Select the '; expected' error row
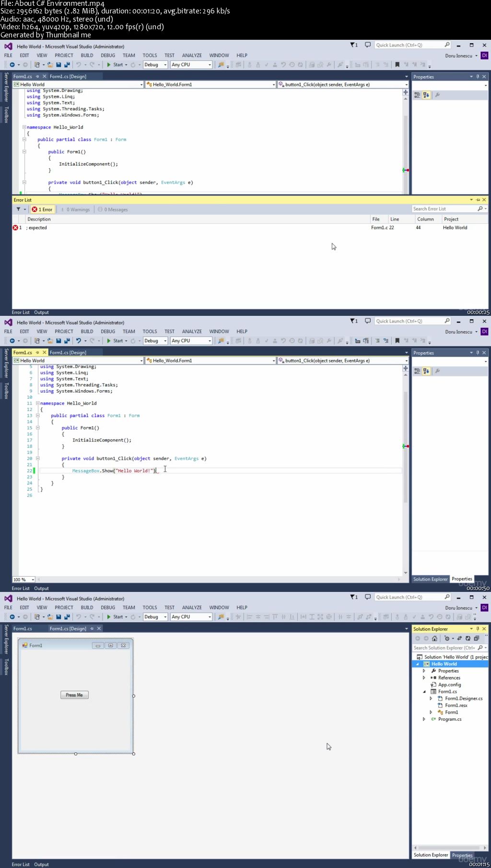 coord(249,228)
